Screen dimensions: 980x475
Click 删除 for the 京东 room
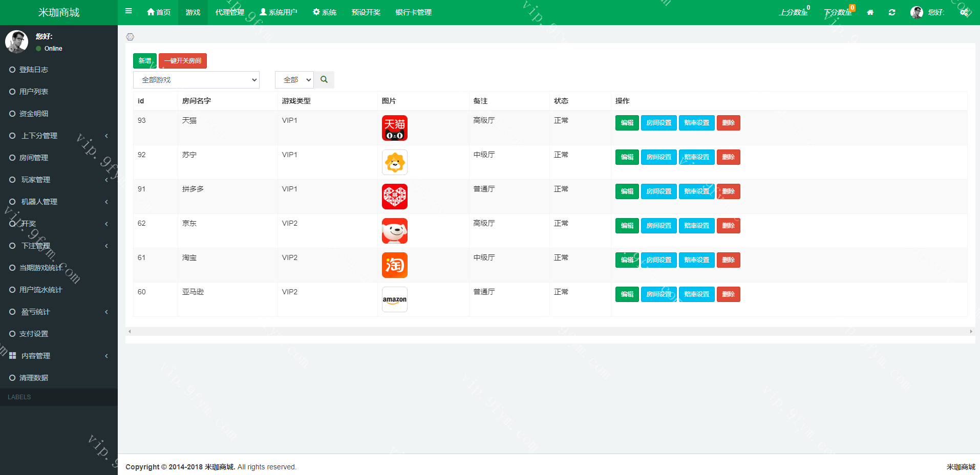728,226
